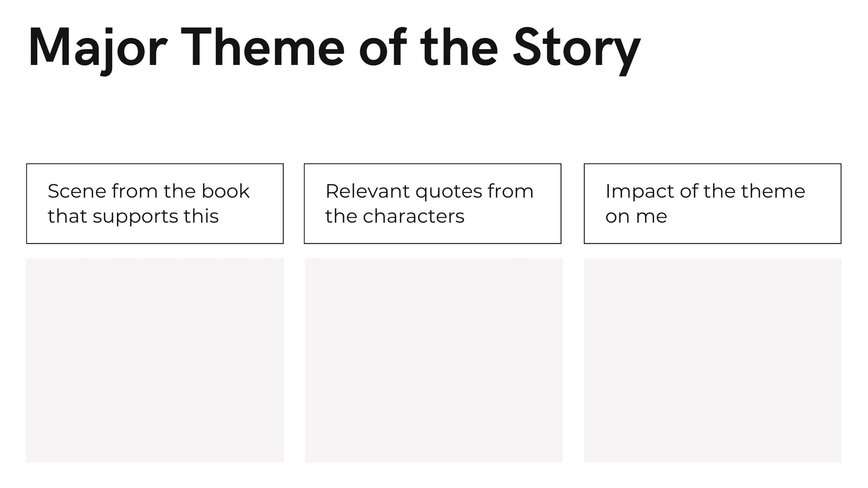Click the "that supports this" text line

(133, 216)
